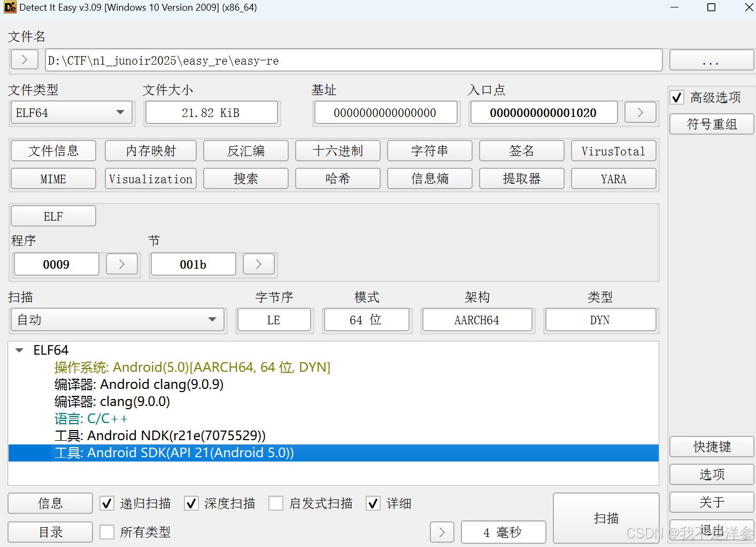756x547 pixels.
Task: Enable the 启发式扫描 heuristic scan checkbox
Action: coord(275,503)
